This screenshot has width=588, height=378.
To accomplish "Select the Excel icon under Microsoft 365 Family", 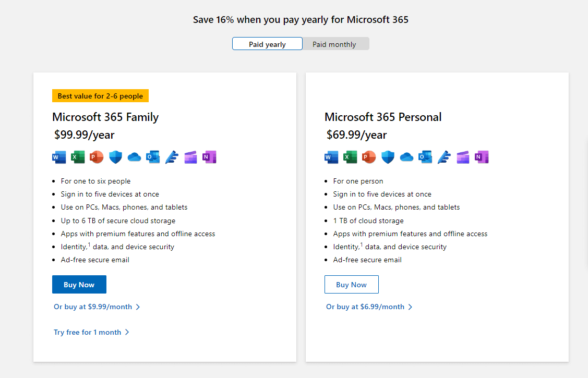I will click(x=78, y=157).
